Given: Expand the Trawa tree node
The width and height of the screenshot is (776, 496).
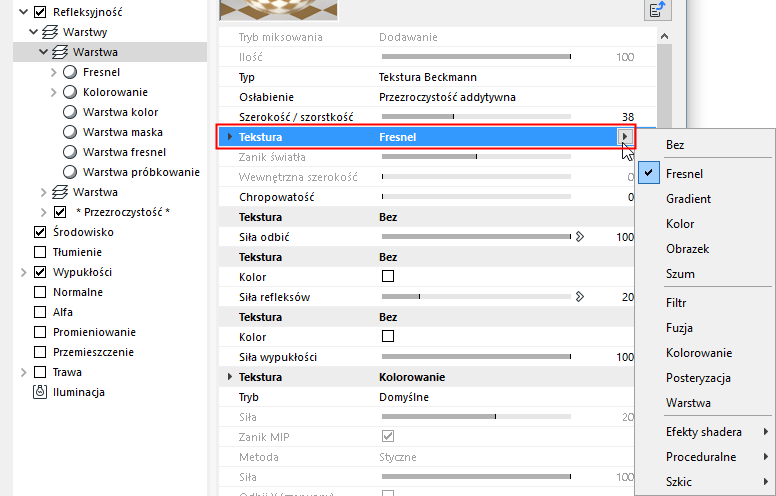Looking at the screenshot, I should pyautogui.click(x=22, y=372).
